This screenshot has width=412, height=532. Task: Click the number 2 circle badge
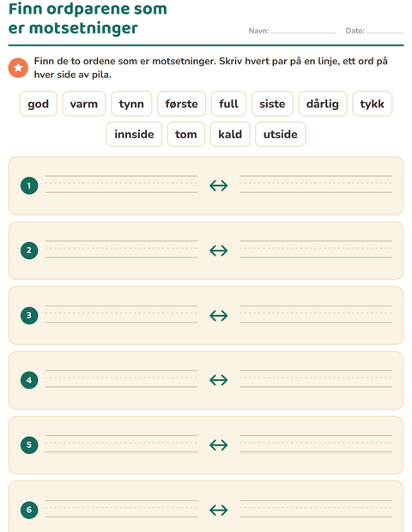pos(29,251)
